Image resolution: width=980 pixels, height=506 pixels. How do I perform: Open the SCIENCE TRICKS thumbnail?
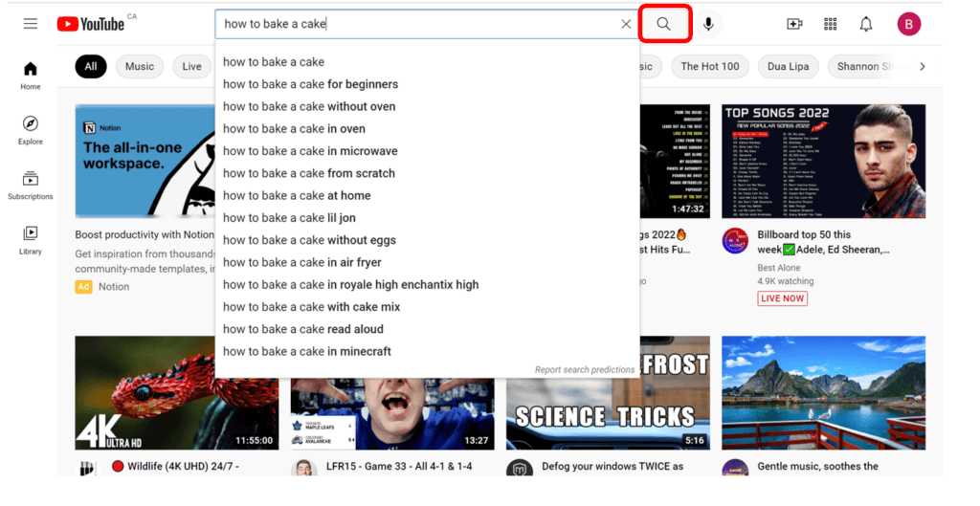tap(608, 413)
